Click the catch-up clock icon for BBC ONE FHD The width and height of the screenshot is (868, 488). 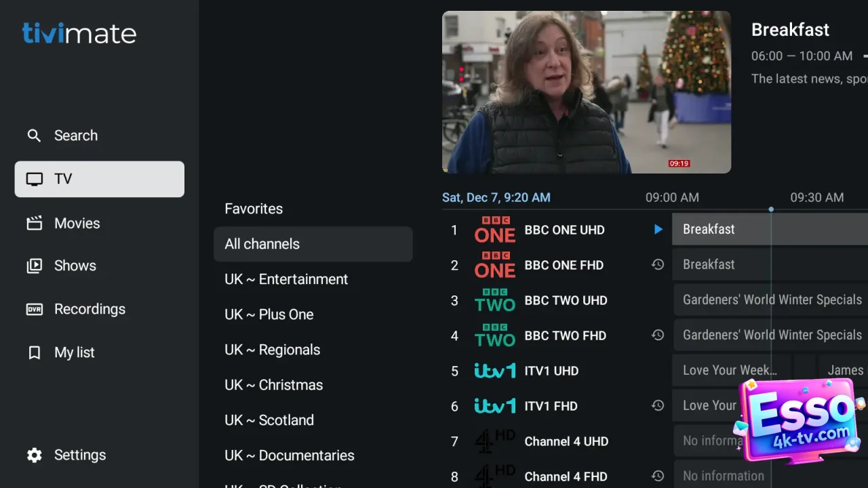click(658, 265)
